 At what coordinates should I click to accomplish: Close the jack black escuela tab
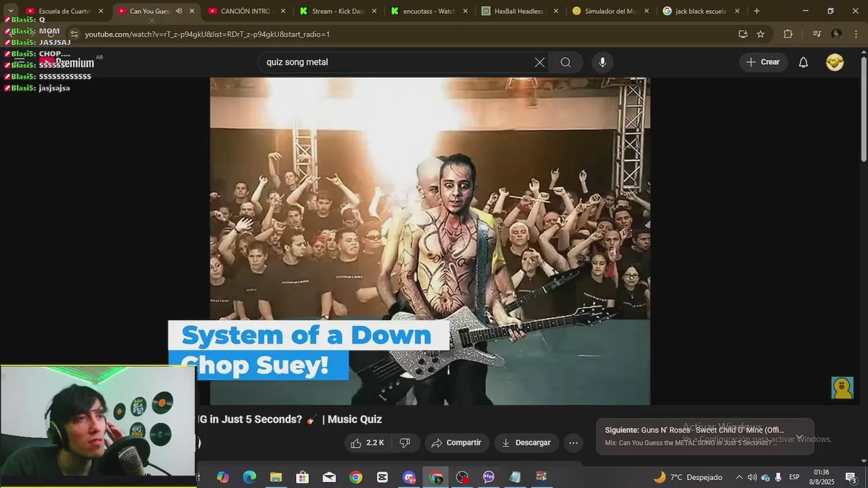[737, 11]
